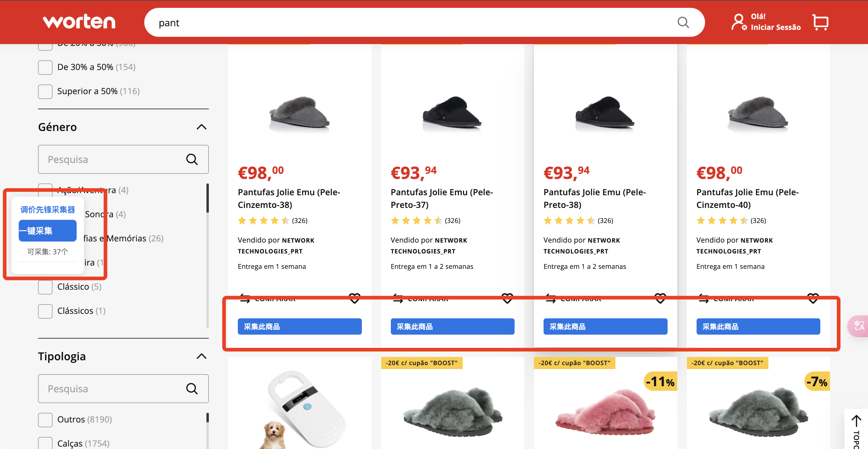Open the shopping cart
Screen dimensions: 868x449
(820, 23)
